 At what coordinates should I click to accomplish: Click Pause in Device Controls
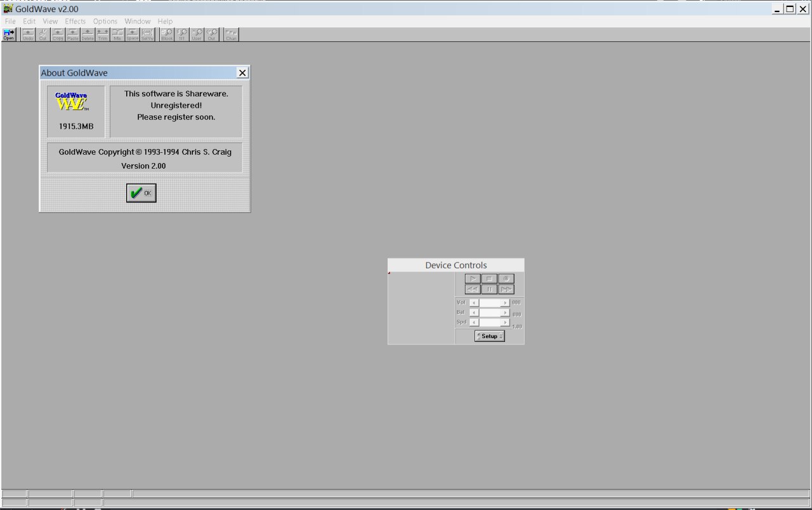click(489, 289)
